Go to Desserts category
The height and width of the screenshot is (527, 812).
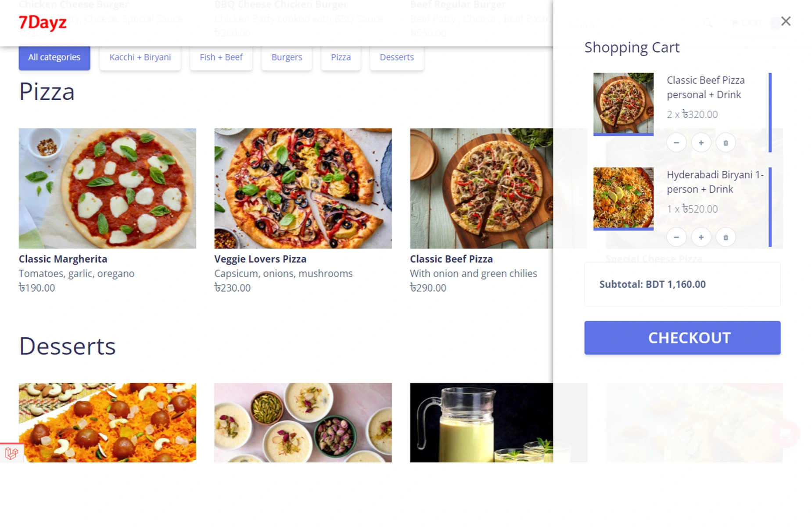click(x=397, y=58)
